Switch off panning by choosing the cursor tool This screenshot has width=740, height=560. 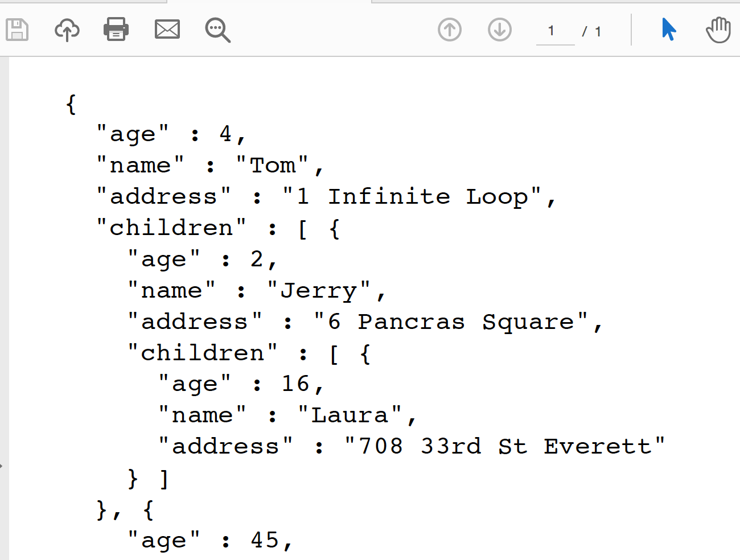click(x=668, y=30)
